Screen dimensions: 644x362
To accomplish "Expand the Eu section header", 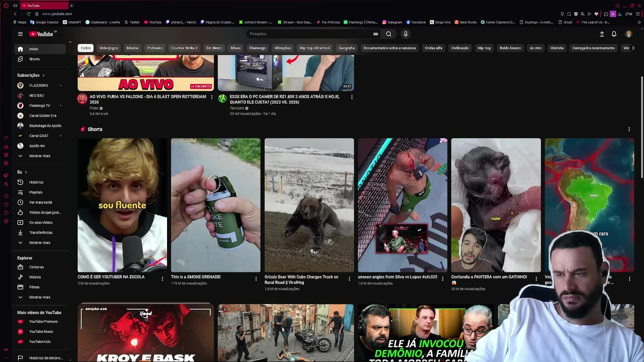I will (x=22, y=172).
